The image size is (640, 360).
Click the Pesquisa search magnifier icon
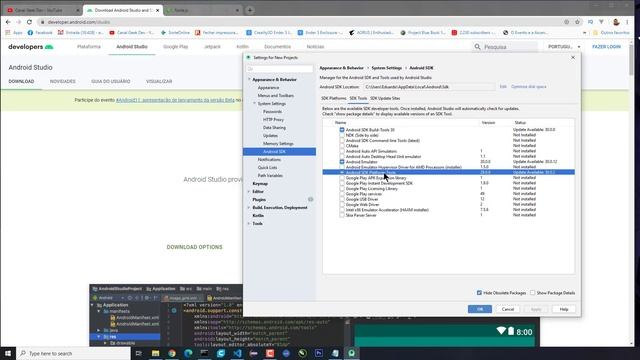[x=477, y=47]
